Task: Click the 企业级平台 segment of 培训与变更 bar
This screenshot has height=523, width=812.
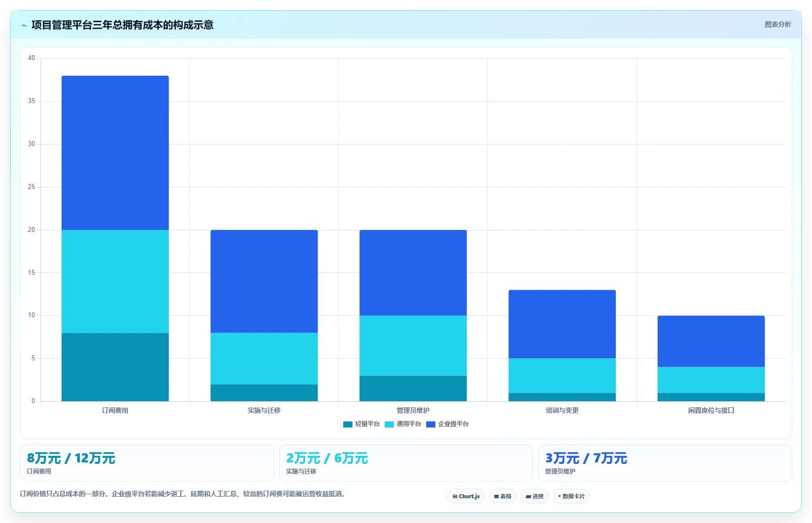Action: 562,324
